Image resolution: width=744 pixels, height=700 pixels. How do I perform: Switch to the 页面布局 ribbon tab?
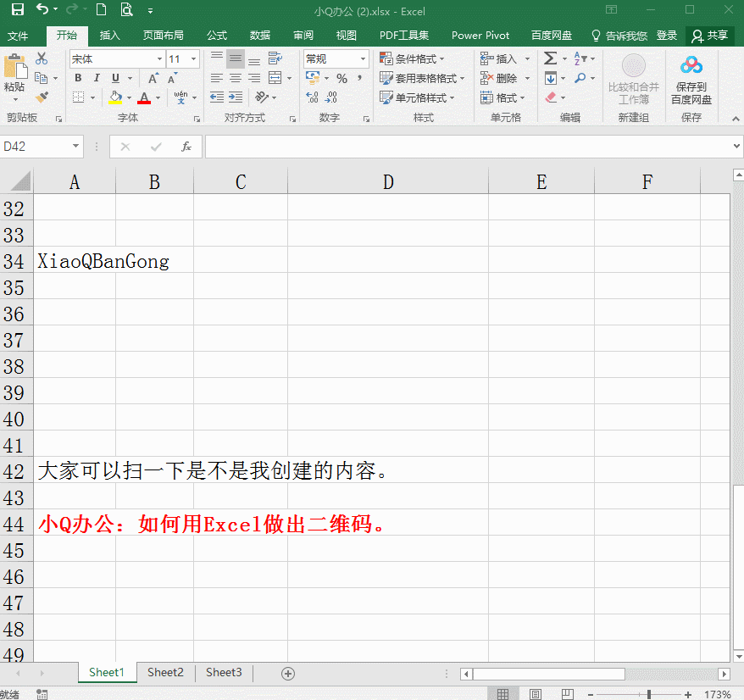164,36
